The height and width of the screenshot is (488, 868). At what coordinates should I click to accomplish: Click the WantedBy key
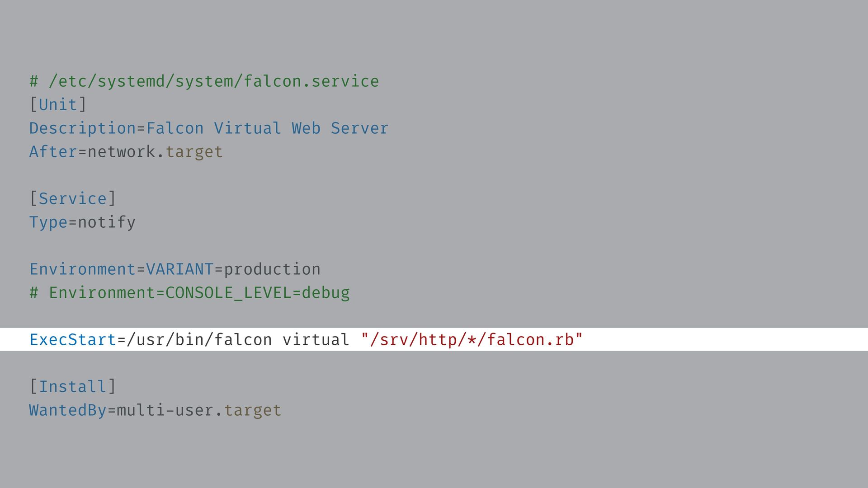(68, 410)
